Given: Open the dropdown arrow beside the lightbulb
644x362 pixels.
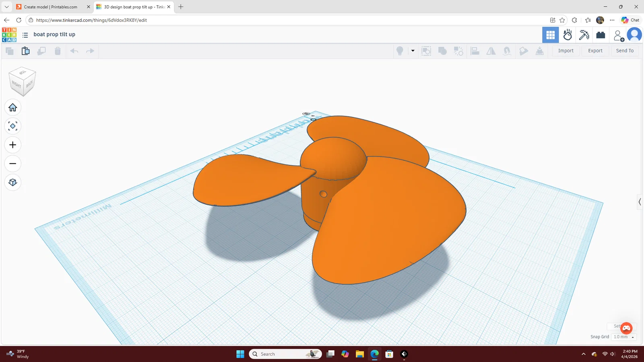Looking at the screenshot, I should pos(413,51).
